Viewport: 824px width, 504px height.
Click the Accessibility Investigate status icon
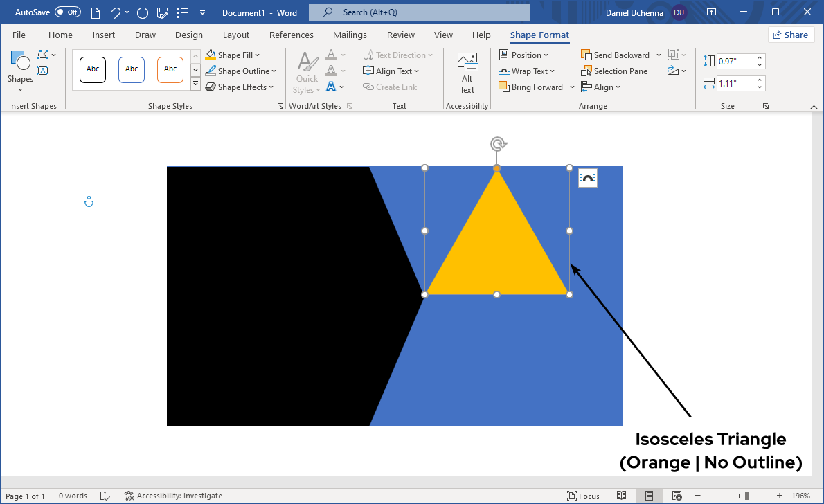pos(129,496)
